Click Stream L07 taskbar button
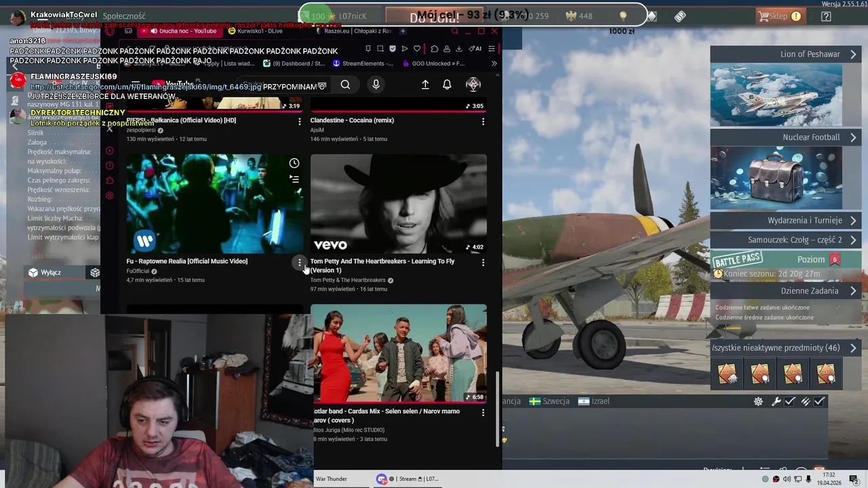Image resolution: width=868 pixels, height=488 pixels. 410,479
